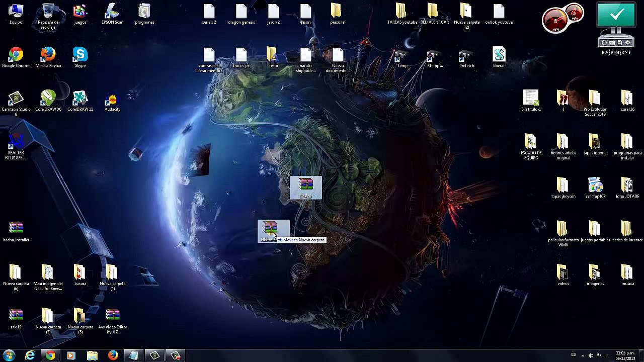The width and height of the screenshot is (644, 362).
Task: Open the juegos desktop shortcut
Action: (x=80, y=14)
